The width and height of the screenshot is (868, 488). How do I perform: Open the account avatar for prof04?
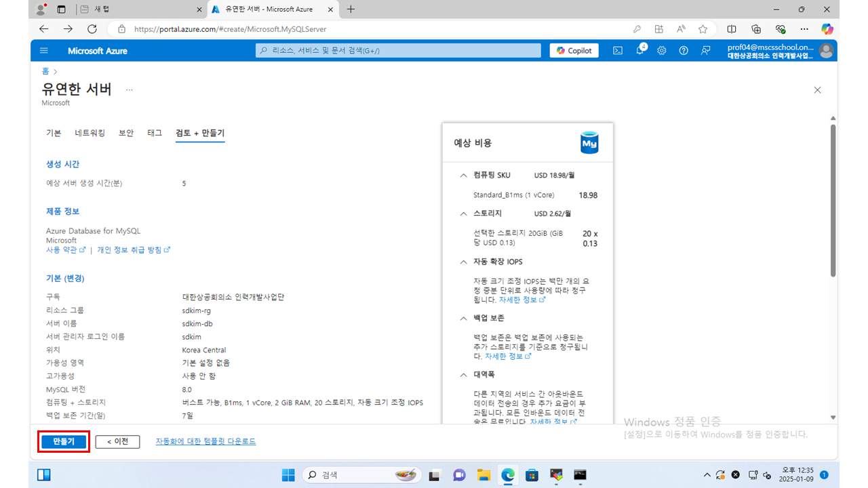click(x=825, y=51)
